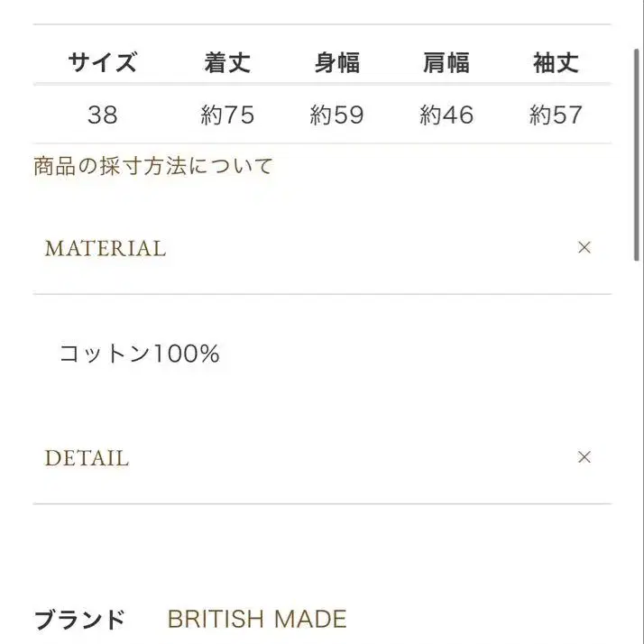Click the 約57 sleeve length value

[556, 115]
